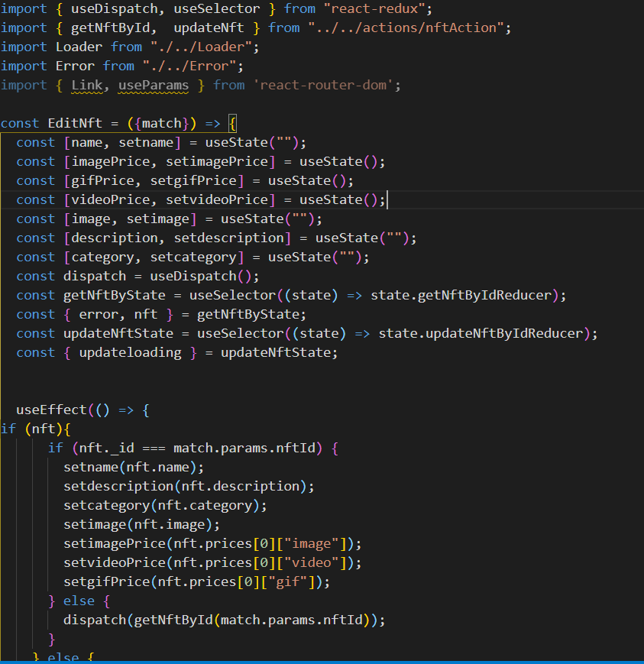Image resolution: width=644 pixels, height=664 pixels.
Task: Click match.params.nftId in the if condition
Action: (x=244, y=448)
